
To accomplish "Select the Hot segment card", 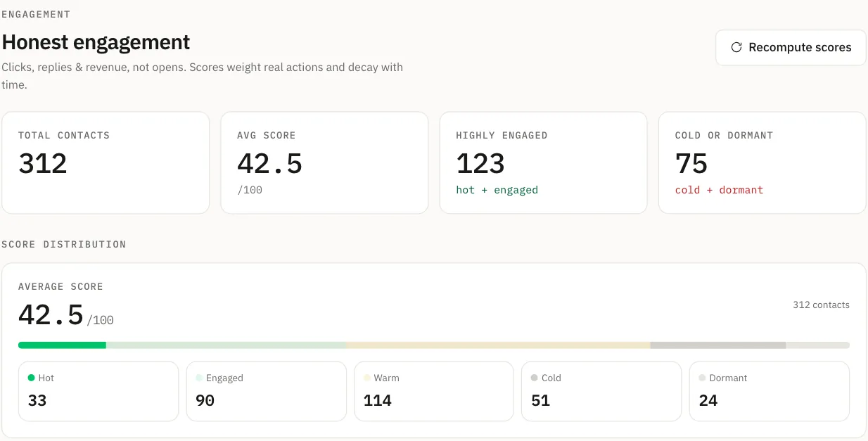I will click(98, 391).
